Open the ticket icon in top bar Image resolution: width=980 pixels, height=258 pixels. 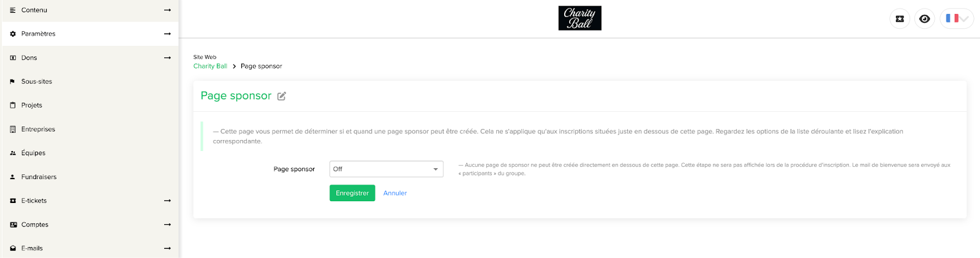pos(900,19)
